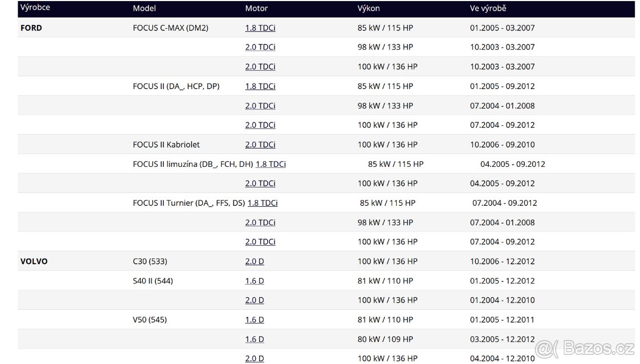
Task: Open 2.0 TDCi link dated 04.2005 - 09.2012
Action: click(260, 183)
